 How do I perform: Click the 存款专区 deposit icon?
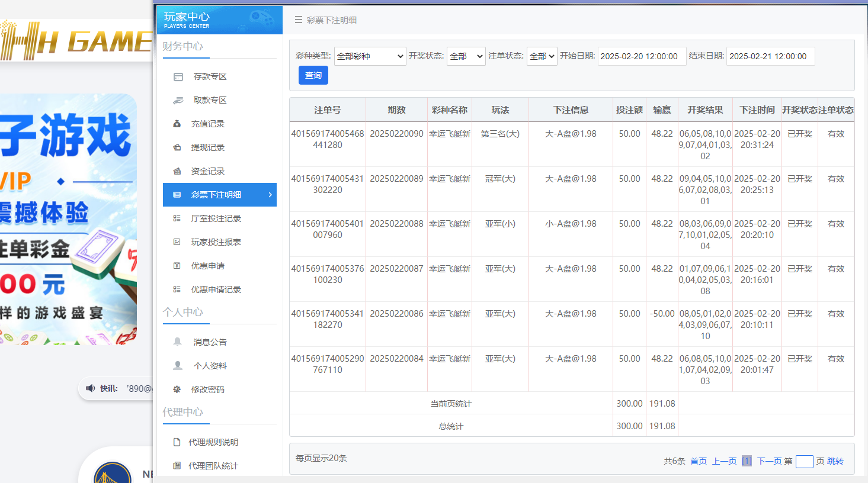[x=178, y=76]
